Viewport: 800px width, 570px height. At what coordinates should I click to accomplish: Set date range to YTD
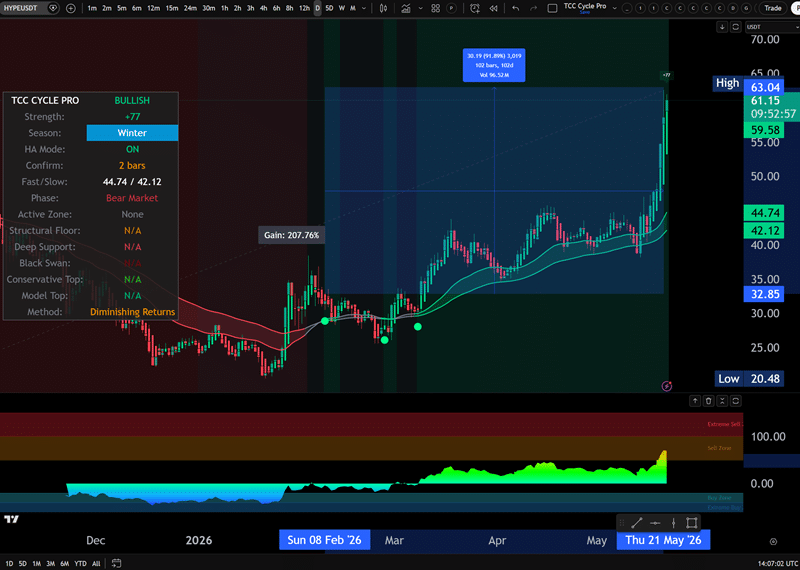tap(80, 563)
